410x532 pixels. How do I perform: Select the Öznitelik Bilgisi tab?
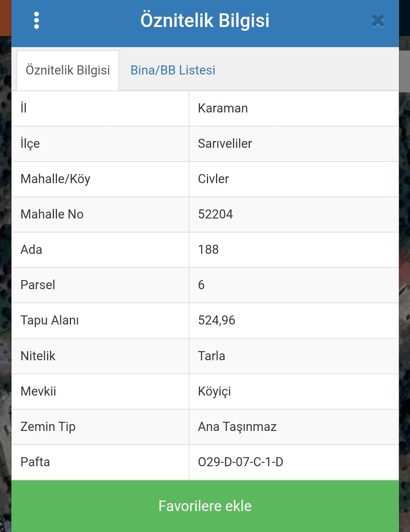pos(68,70)
